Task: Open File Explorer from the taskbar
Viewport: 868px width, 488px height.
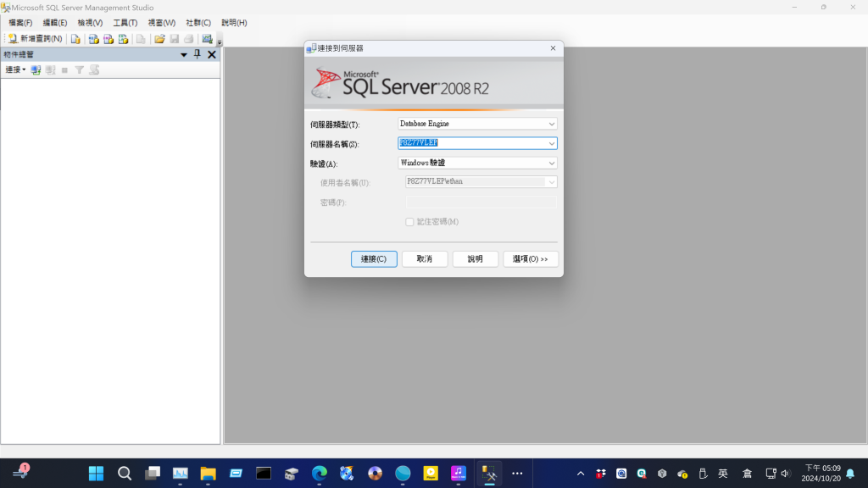Action: click(208, 474)
